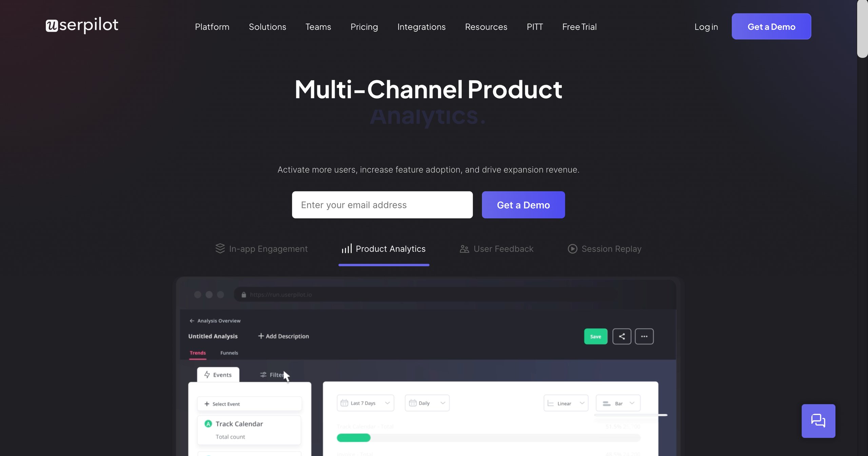This screenshot has width=868, height=456.
Task: Click the Free Trial navigation link
Action: [x=579, y=26]
